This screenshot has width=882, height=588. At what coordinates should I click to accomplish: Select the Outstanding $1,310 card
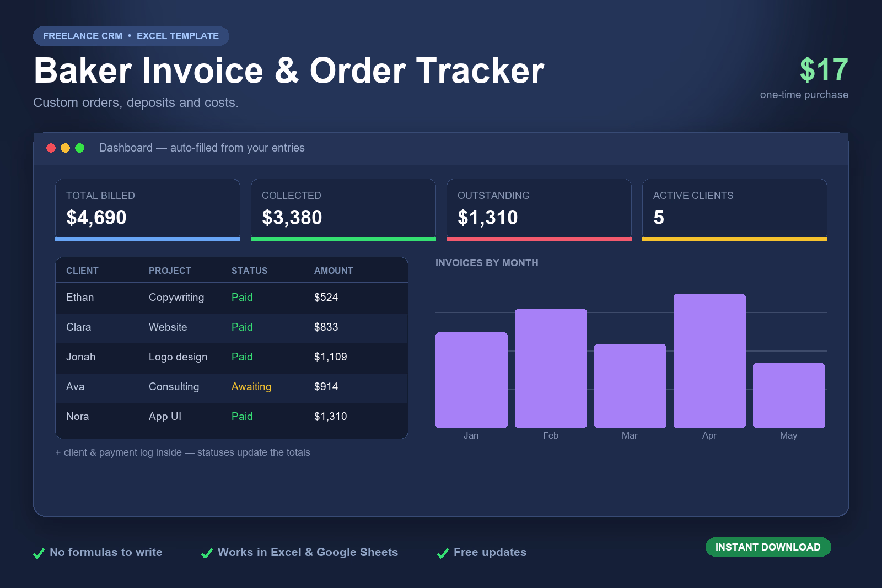point(539,209)
